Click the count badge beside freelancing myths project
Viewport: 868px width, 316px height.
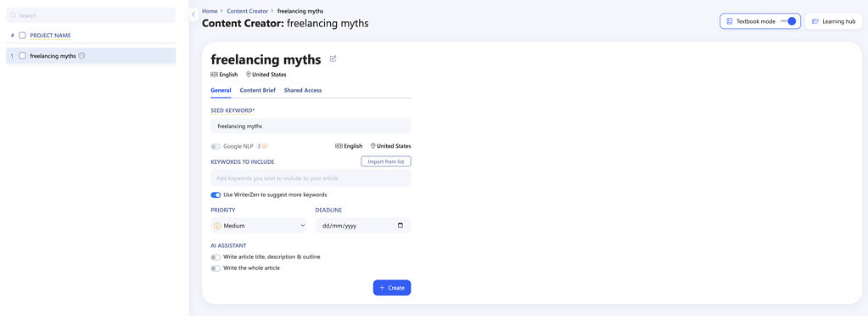[82, 55]
